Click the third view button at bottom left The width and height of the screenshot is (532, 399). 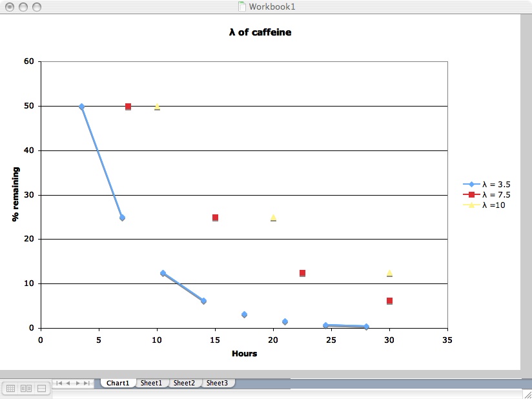coord(42,389)
